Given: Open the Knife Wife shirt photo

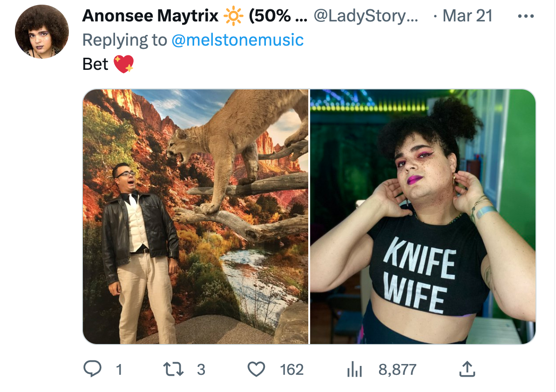Looking at the screenshot, I should 423,216.
